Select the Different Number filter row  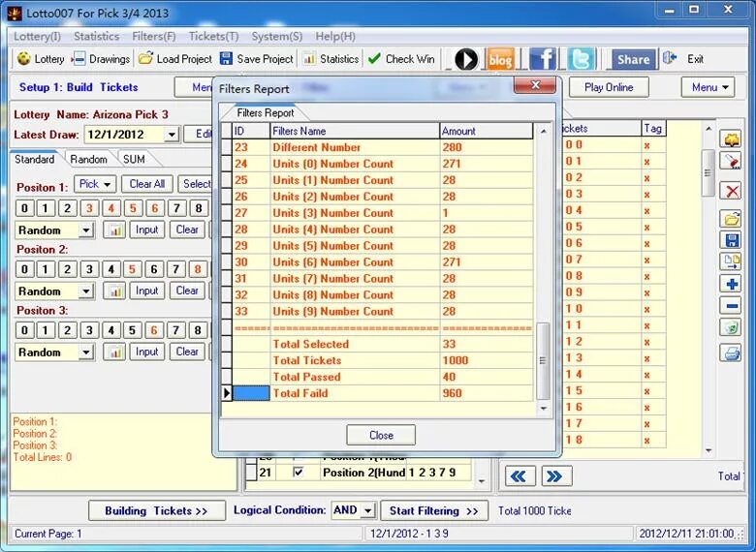pyautogui.click(x=378, y=147)
